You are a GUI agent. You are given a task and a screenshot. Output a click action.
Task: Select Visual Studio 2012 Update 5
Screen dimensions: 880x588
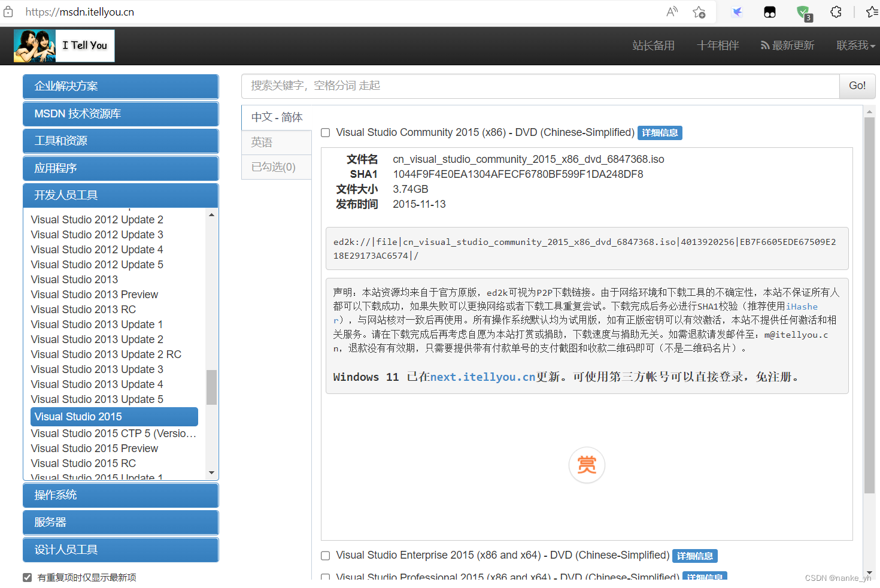pos(97,265)
